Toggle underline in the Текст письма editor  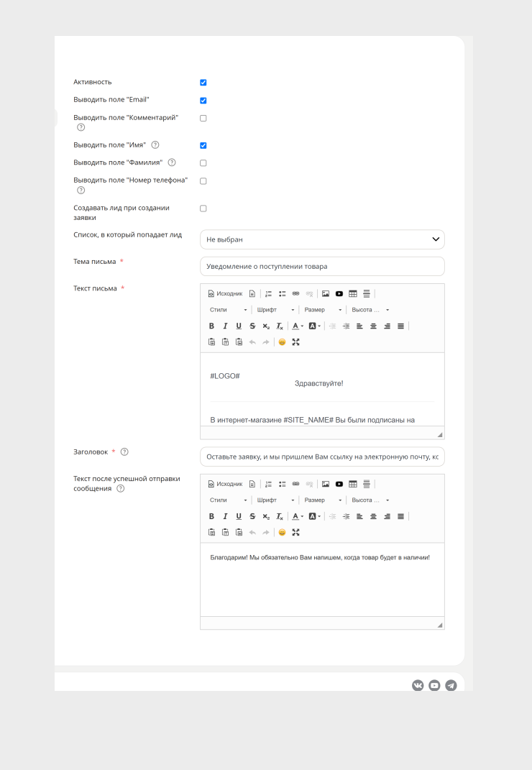(239, 326)
